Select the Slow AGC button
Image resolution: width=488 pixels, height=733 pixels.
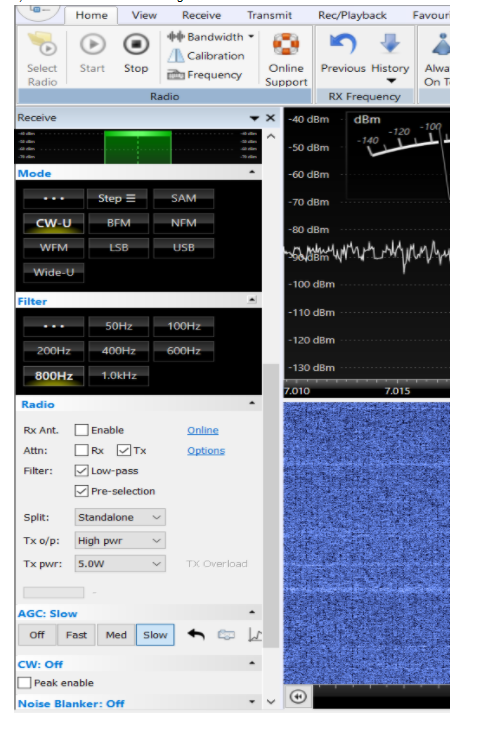point(155,635)
